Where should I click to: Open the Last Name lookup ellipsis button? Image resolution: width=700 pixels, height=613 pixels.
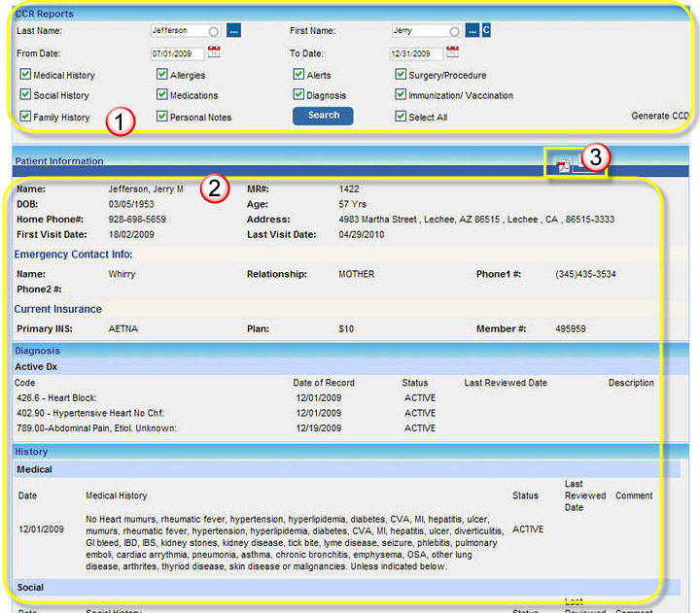tap(233, 31)
